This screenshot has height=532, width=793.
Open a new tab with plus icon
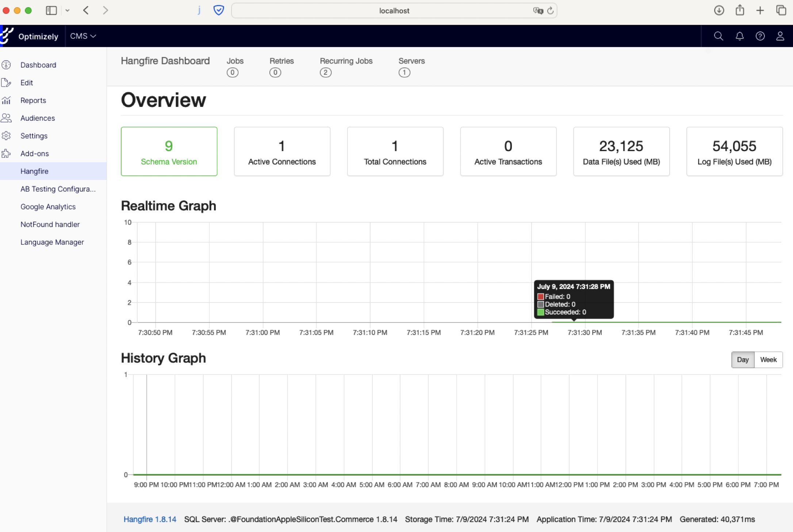pos(760,10)
